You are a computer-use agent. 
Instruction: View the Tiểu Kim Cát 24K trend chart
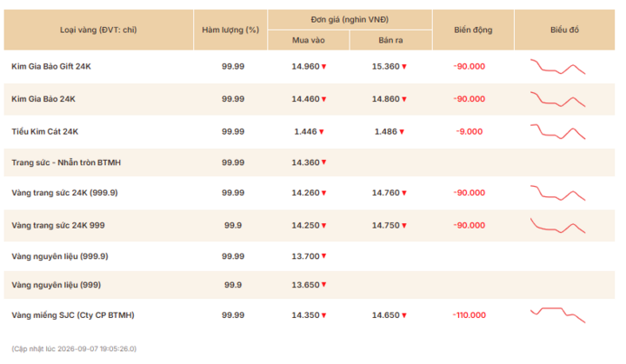tap(557, 132)
